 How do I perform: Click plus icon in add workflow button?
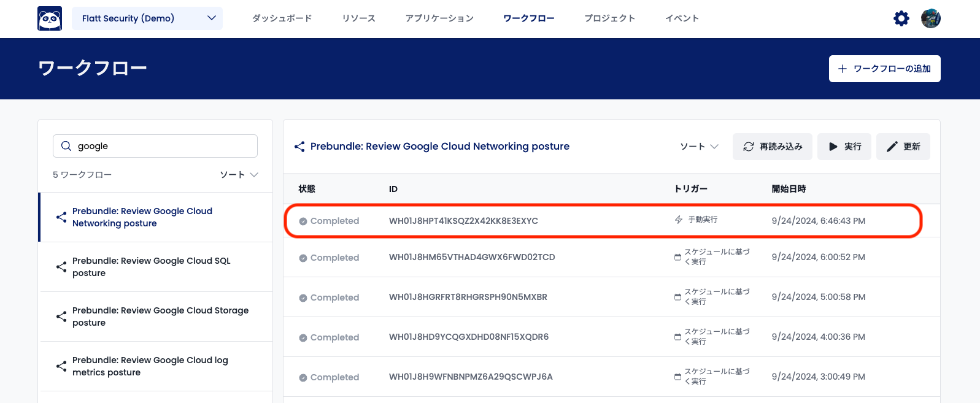click(843, 69)
